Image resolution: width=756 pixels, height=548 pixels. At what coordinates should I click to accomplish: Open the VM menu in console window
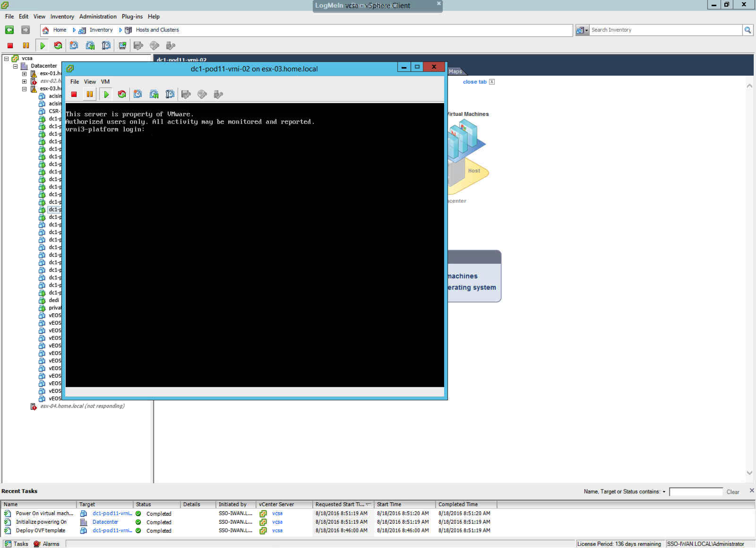point(105,82)
